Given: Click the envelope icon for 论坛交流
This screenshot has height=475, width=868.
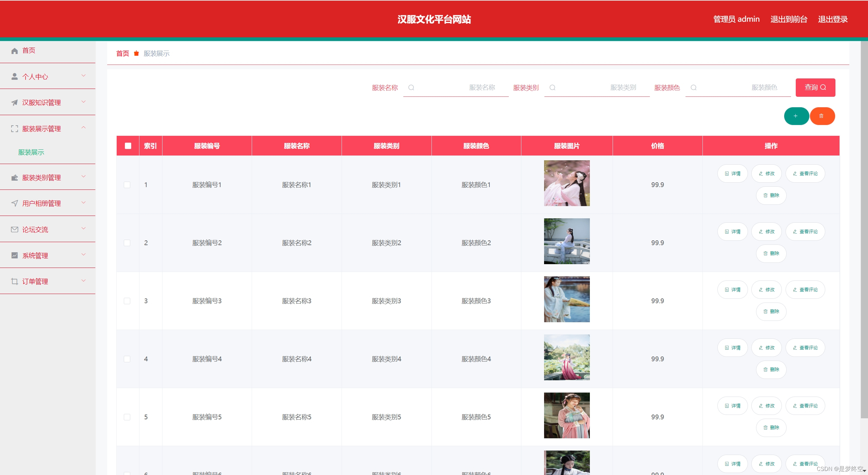Looking at the screenshot, I should [x=14, y=230].
